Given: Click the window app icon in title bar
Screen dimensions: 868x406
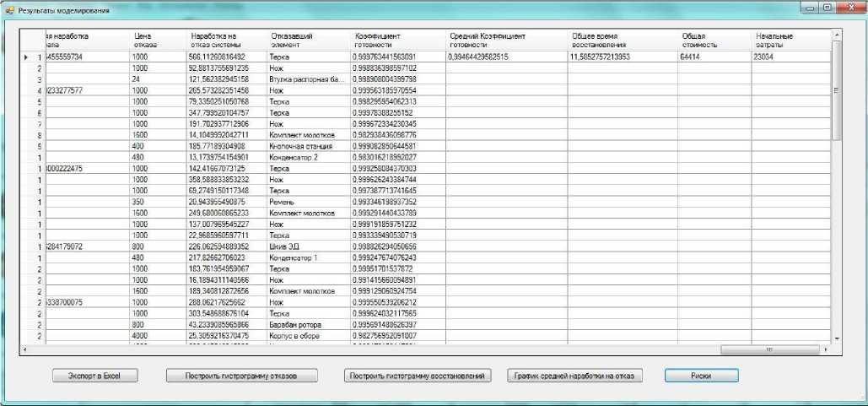Looking at the screenshot, I should 8,10.
